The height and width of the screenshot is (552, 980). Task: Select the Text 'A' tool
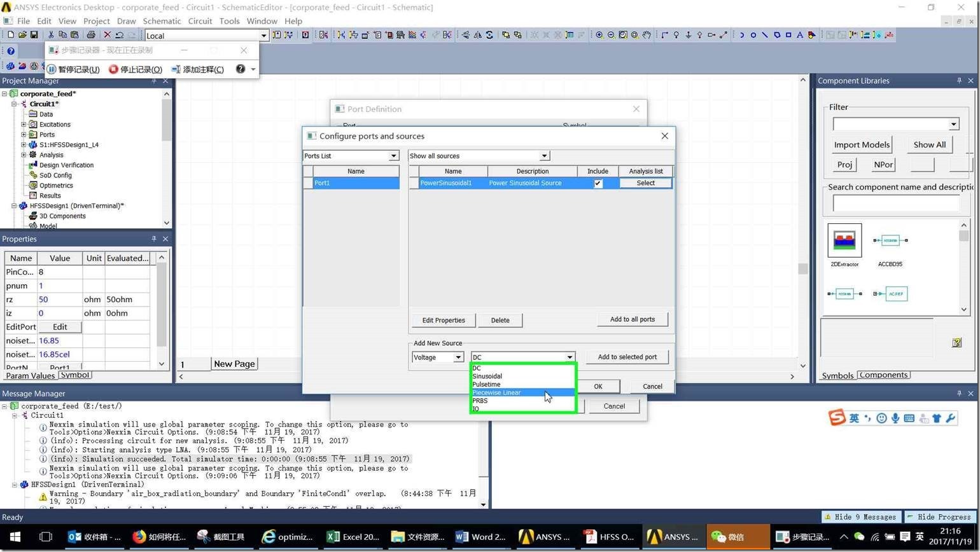click(800, 35)
